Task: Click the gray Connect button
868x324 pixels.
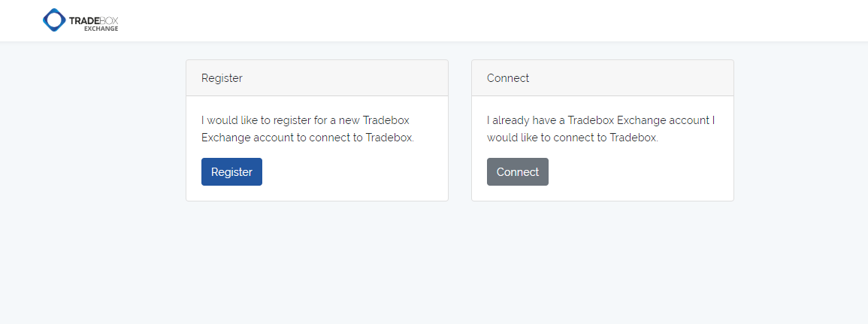Action: 518,171
